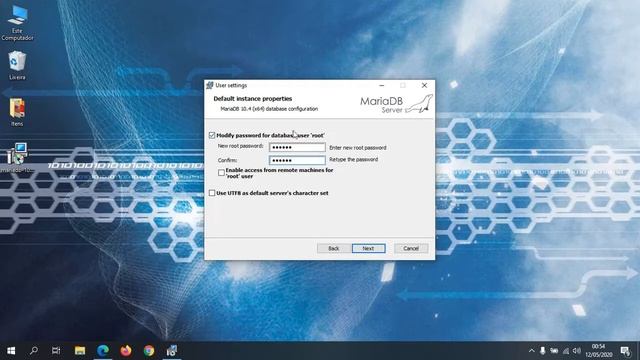640x360 pixels.
Task: Enable access from remote machines for root
Action: 221,173
